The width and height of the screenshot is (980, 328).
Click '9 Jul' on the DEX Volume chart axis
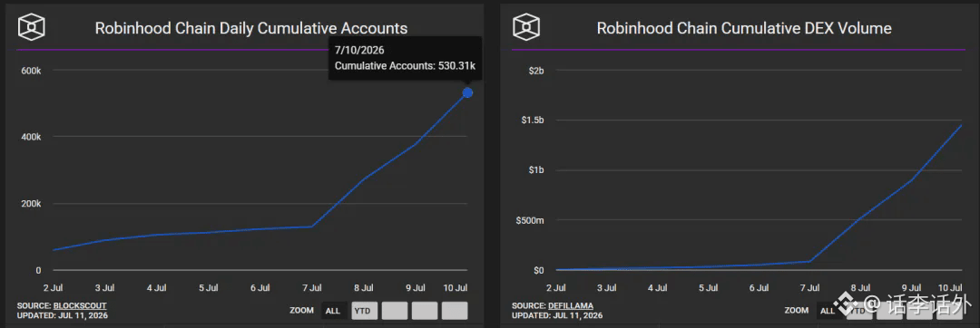(911, 287)
